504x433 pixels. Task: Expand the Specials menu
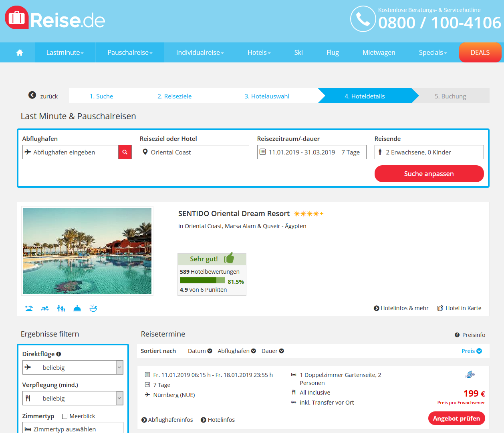pos(433,52)
